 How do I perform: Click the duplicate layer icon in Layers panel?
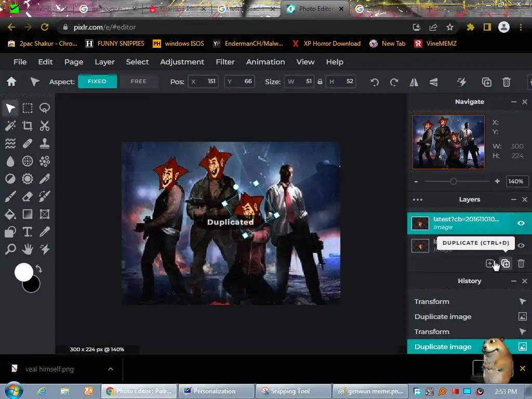[x=506, y=263]
